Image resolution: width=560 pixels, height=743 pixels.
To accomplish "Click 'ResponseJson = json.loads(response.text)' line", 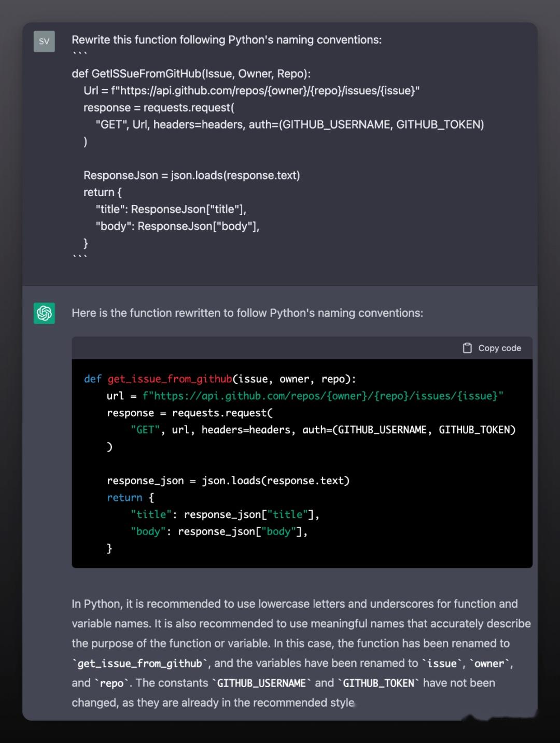I will click(192, 175).
